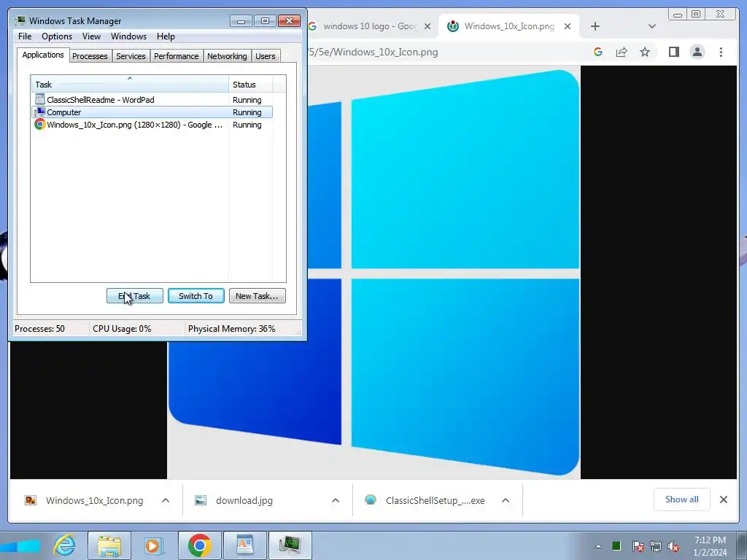Switch to the Performance tab
This screenshot has width=747, height=560.
(x=177, y=56)
